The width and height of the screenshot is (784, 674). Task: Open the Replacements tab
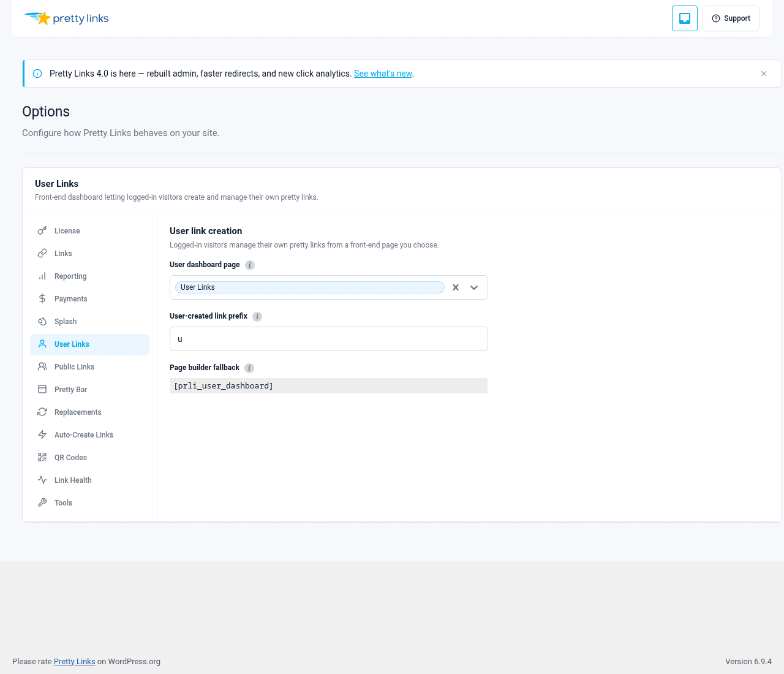(x=89, y=412)
